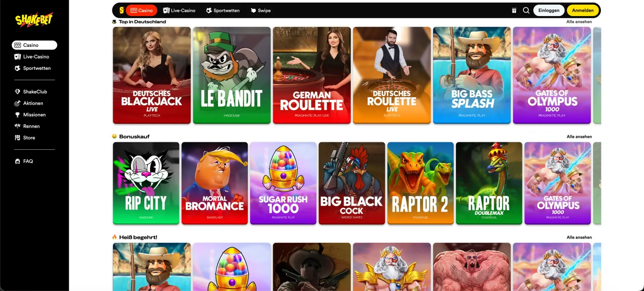Open Gates of Olympus 1000 in Top in Deutschland
Screen dimensions: 644x291
(552, 75)
